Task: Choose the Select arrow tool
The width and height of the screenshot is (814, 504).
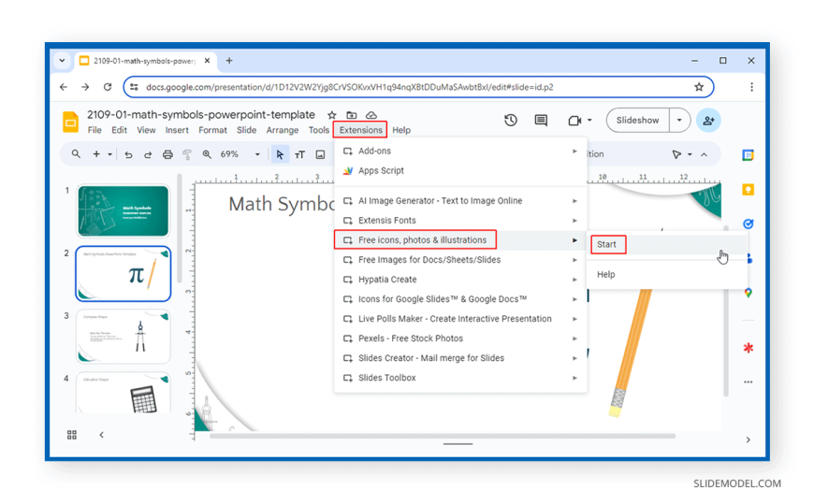Action: point(280,154)
